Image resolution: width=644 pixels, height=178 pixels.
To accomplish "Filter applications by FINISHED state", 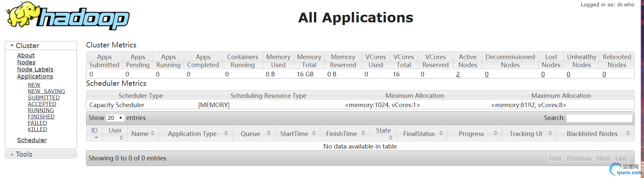I will point(41,117).
